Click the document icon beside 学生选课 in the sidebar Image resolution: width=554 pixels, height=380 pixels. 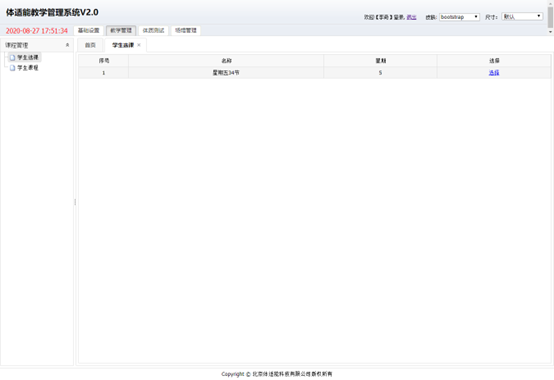click(12, 57)
